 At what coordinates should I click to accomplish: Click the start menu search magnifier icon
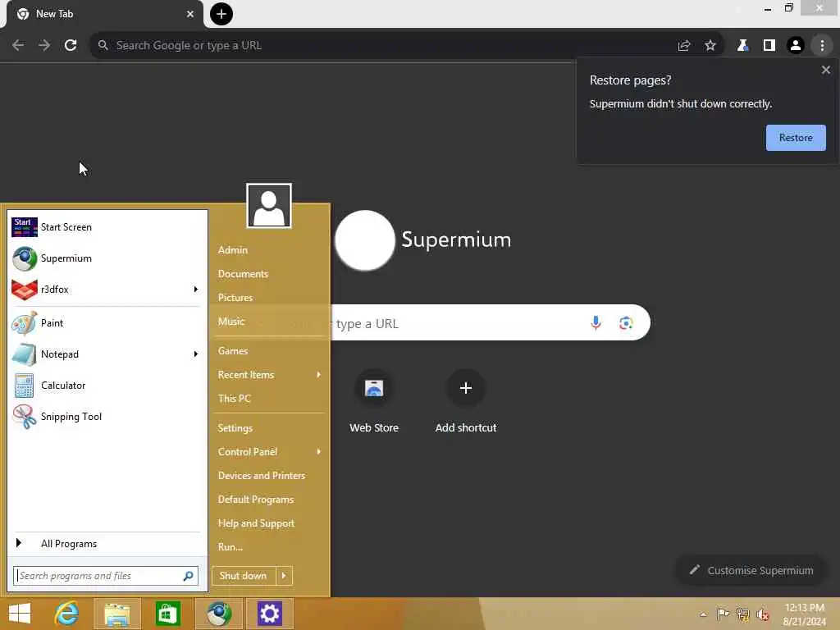click(x=189, y=576)
